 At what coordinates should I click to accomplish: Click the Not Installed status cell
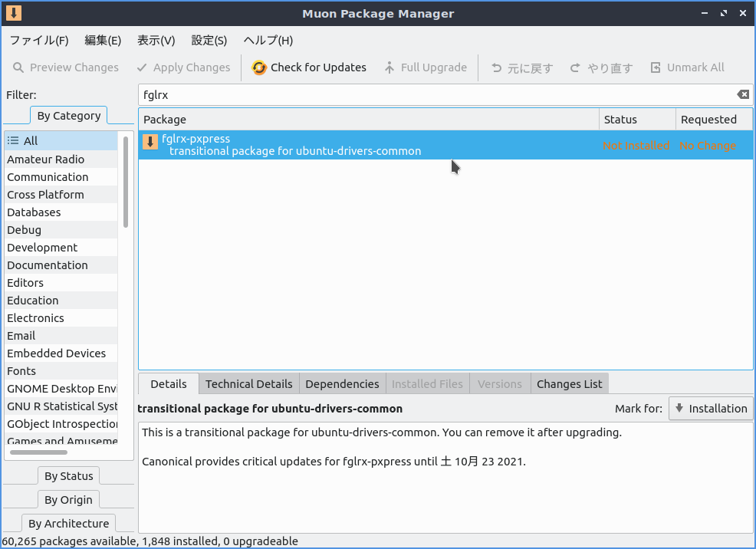[x=636, y=146]
